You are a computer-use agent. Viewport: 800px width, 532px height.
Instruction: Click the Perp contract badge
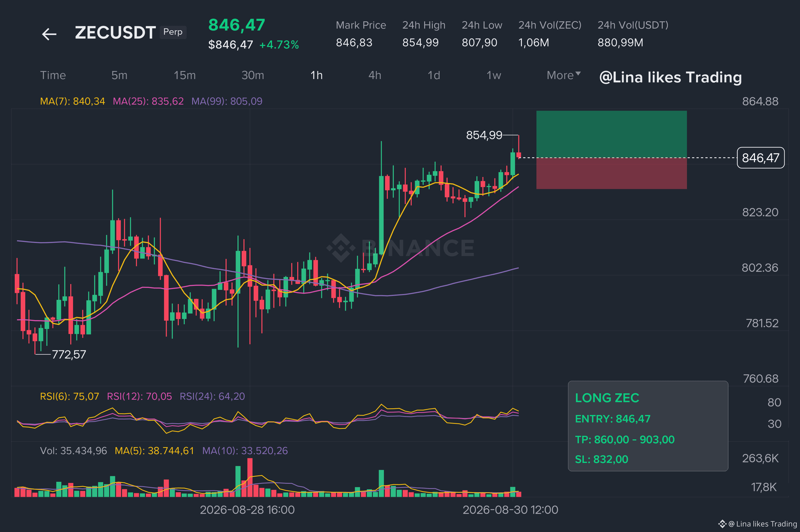tap(173, 32)
